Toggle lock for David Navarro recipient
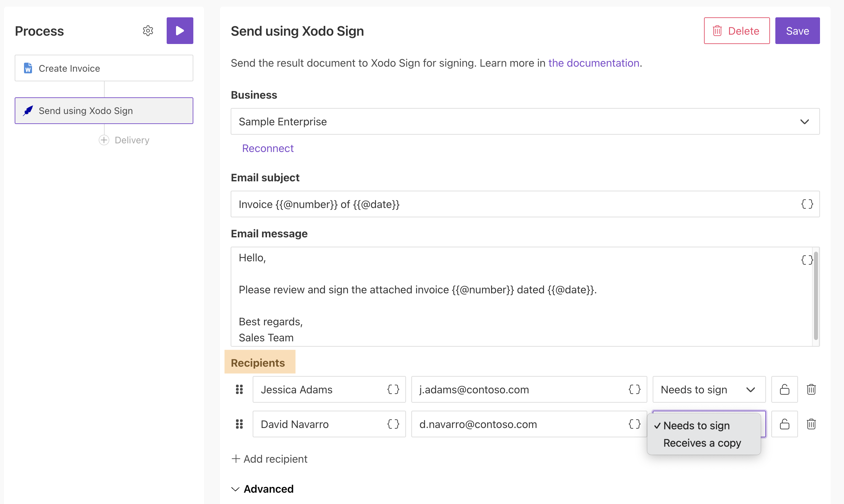The width and height of the screenshot is (844, 504). tap(784, 424)
